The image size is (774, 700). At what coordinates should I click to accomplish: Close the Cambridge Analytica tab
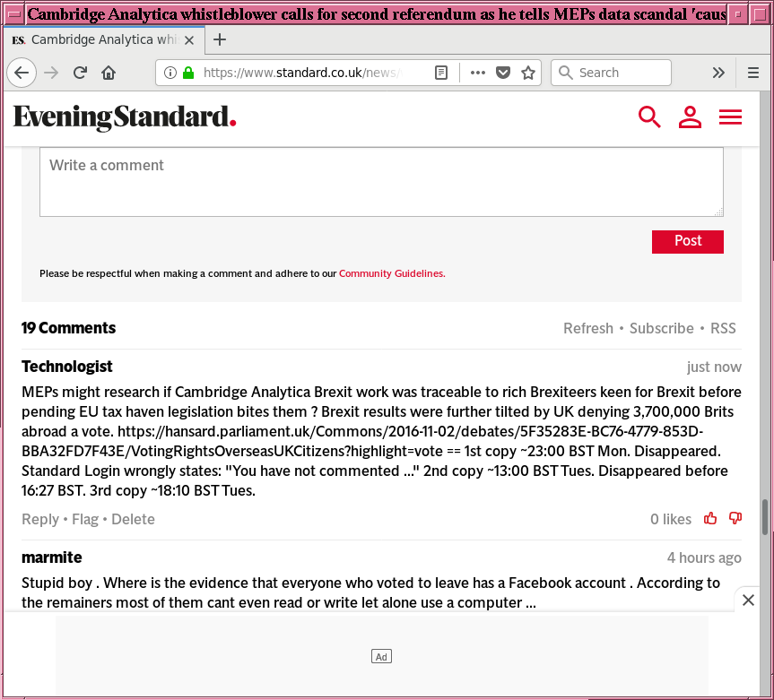189,40
